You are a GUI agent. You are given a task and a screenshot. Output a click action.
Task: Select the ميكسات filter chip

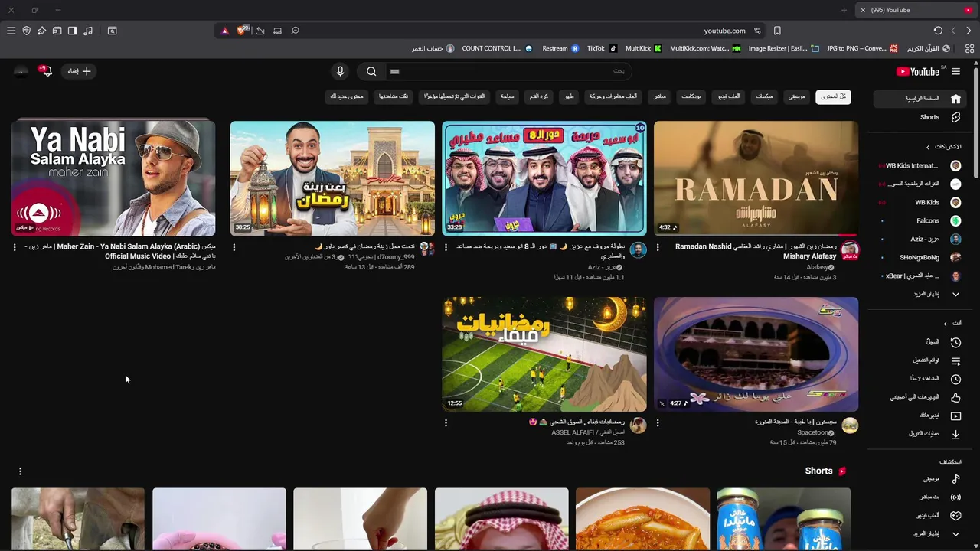click(764, 96)
